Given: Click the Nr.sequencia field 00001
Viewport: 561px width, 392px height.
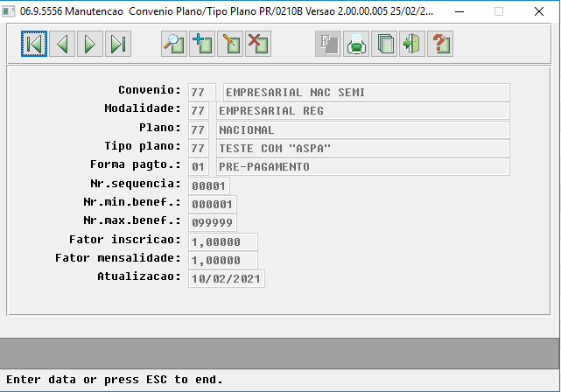Looking at the screenshot, I should click(209, 186).
